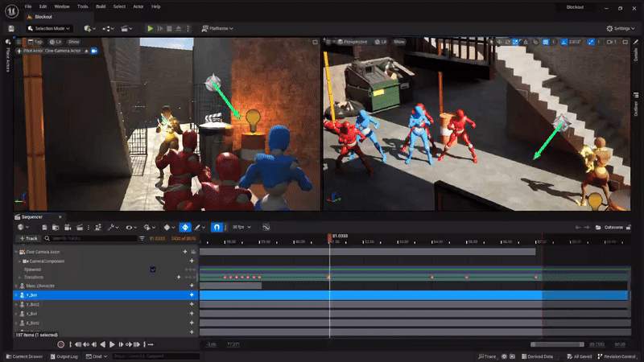
Task: Click the record button in Sequencer
Action: pos(60,344)
